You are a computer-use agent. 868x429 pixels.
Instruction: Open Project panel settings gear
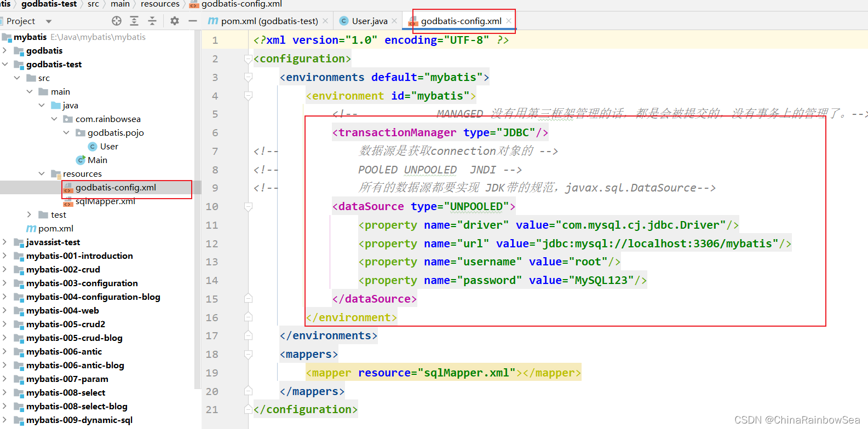(175, 21)
